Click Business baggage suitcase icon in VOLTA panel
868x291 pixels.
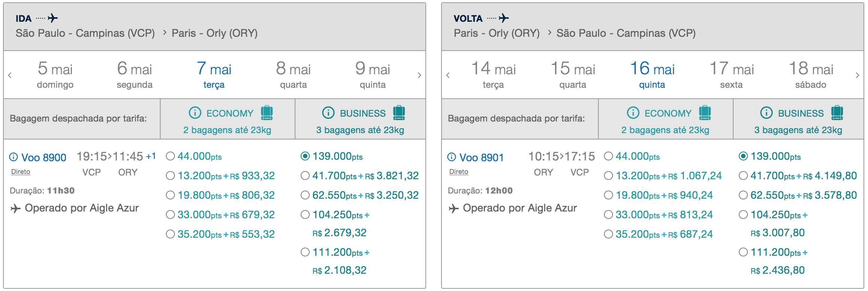837,112
